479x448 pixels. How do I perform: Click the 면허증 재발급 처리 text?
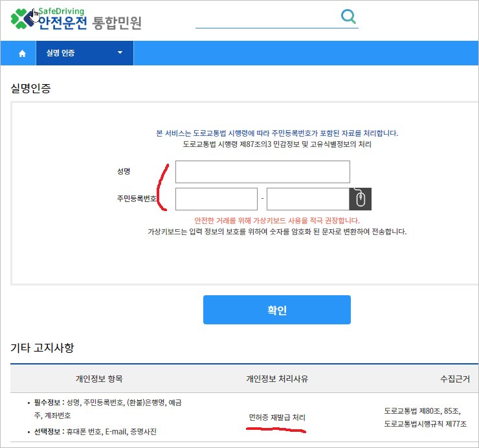pyautogui.click(x=277, y=417)
